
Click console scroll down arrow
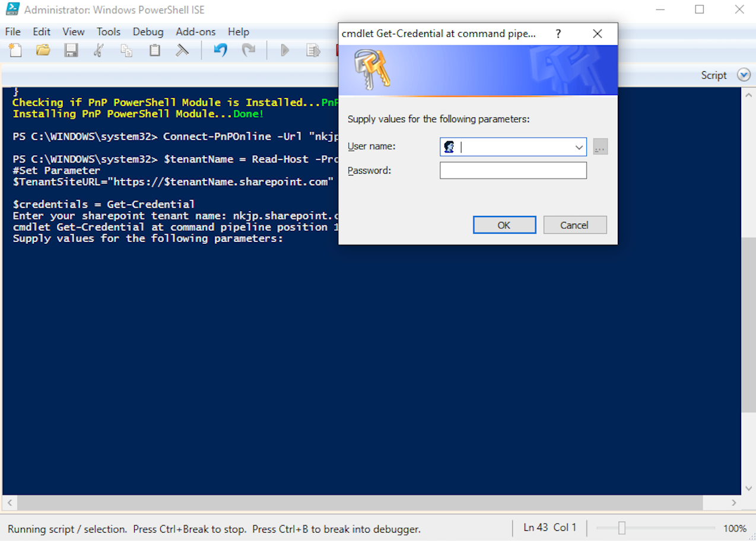click(x=748, y=489)
